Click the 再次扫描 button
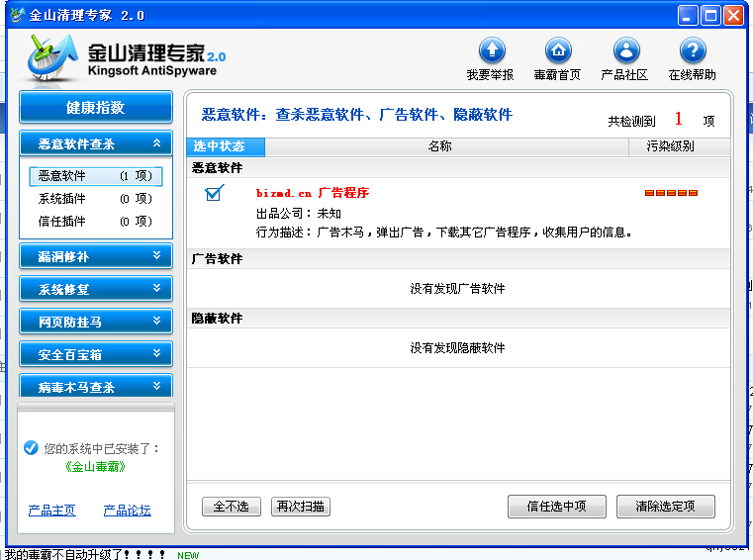Viewport: 753px width, 560px height. pos(301,507)
